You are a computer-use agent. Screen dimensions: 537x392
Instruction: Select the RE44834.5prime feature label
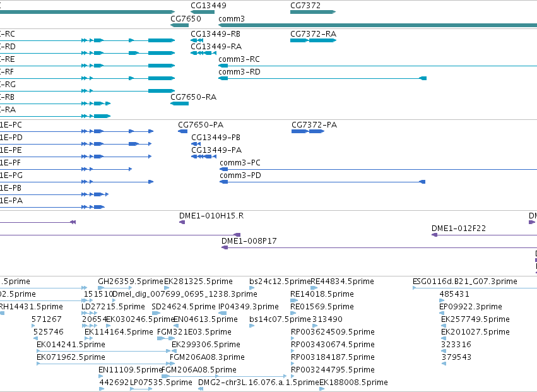[342, 282]
